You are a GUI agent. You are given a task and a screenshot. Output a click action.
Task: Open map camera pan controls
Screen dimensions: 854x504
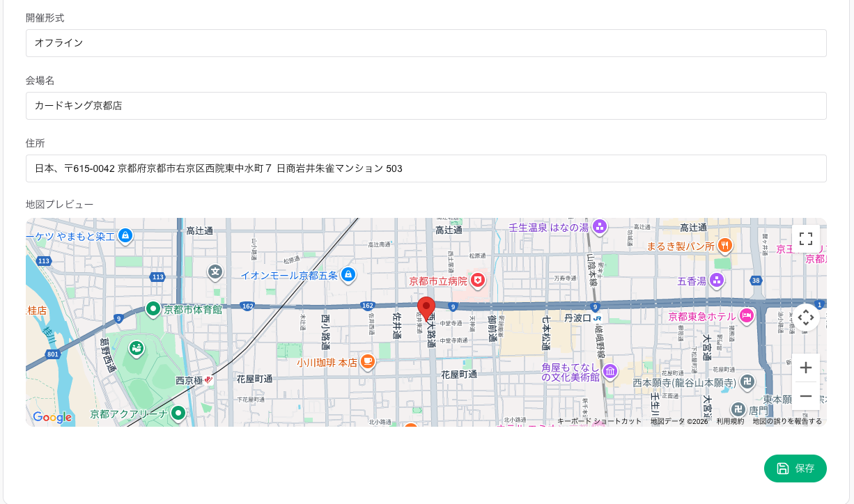pos(806,317)
